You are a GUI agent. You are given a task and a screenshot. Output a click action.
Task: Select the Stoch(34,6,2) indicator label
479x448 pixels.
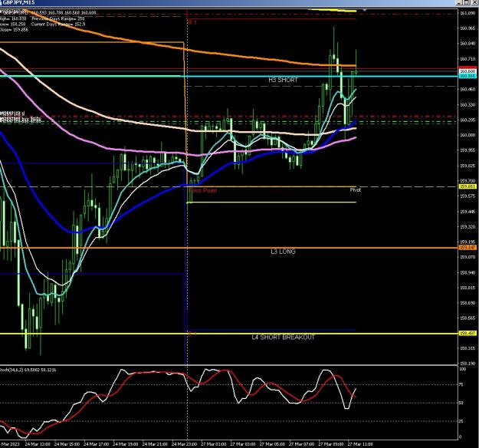pos(28,370)
